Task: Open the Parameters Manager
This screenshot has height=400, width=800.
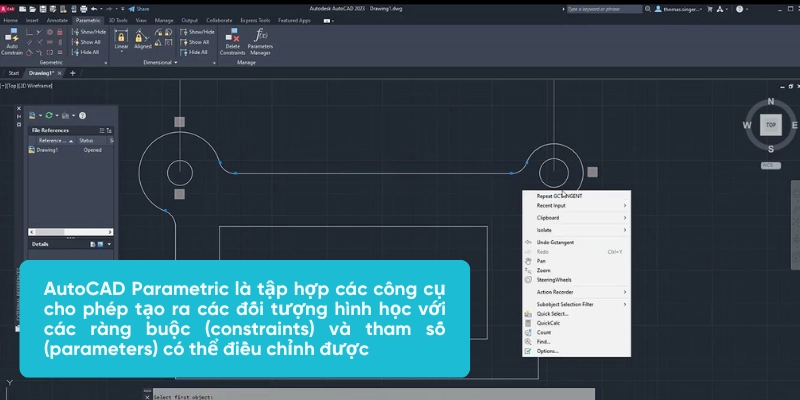Action: pyautogui.click(x=260, y=42)
